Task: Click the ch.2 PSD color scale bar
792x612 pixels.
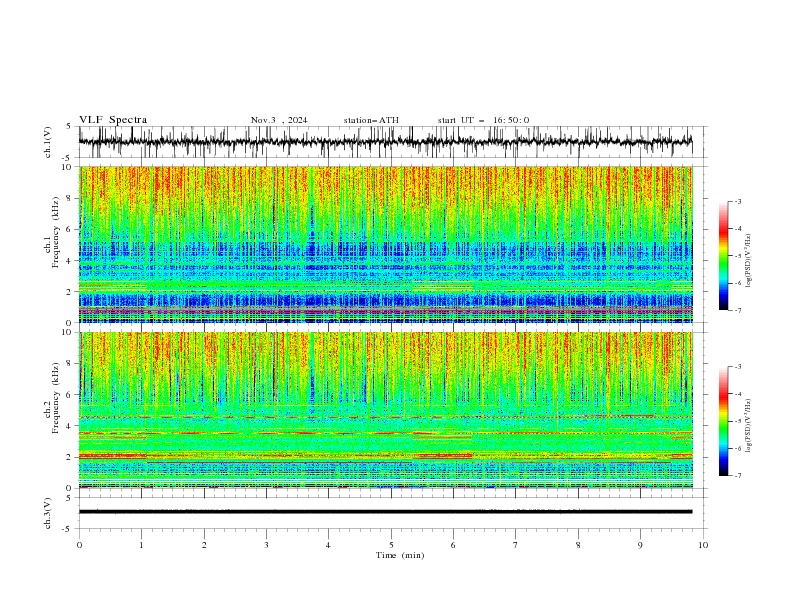Action: [x=724, y=421]
